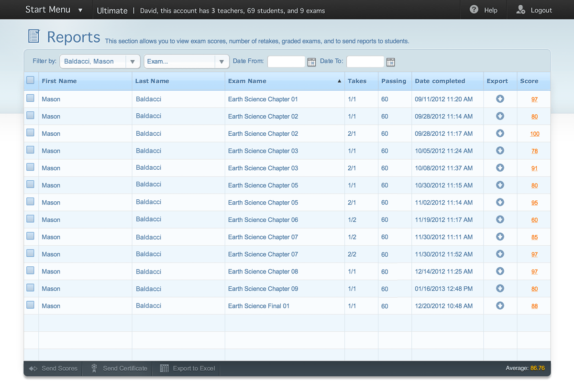This screenshot has height=392, width=574.
Task: Click the Logout user icon
Action: click(x=521, y=10)
